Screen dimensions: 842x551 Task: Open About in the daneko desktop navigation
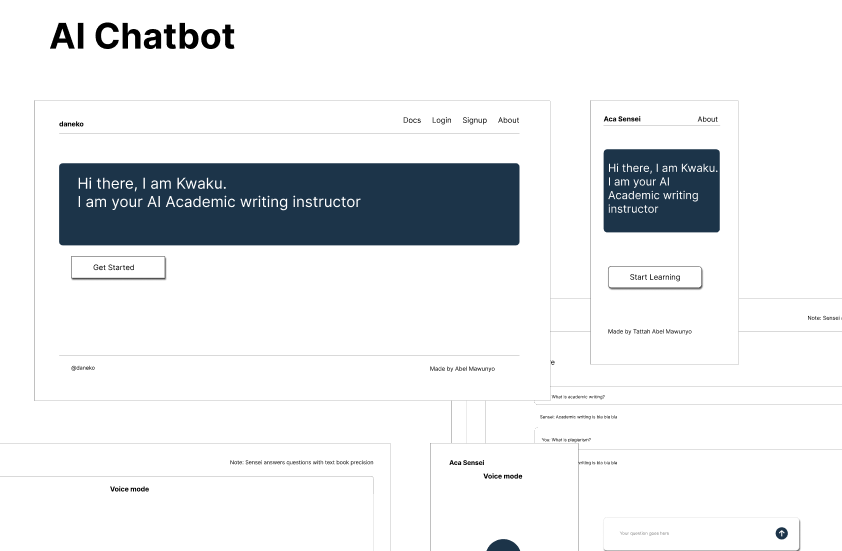[509, 120]
